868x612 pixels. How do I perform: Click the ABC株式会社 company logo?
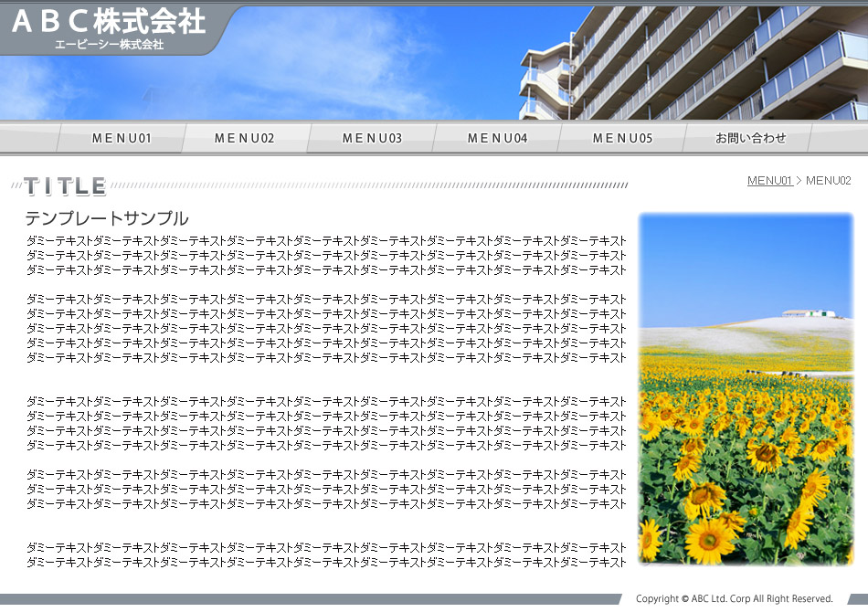(x=109, y=22)
